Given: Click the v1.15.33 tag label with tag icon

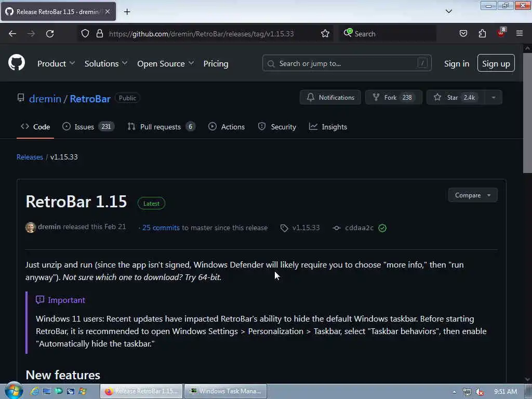Looking at the screenshot, I should [300, 228].
